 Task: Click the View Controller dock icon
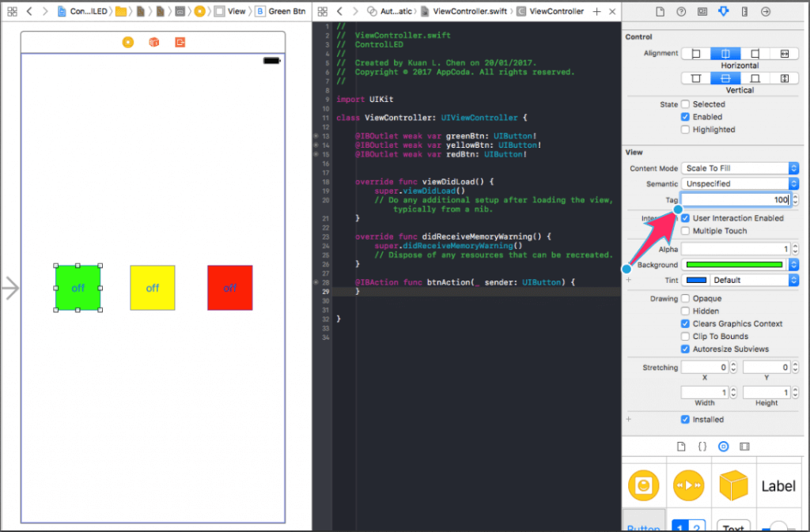[127, 43]
